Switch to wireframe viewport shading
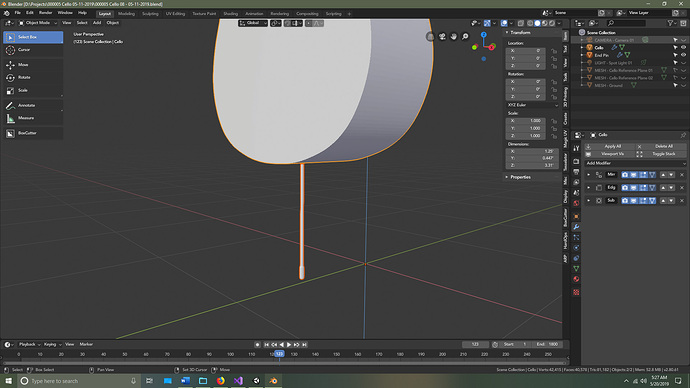The width and height of the screenshot is (690, 388). click(530, 23)
